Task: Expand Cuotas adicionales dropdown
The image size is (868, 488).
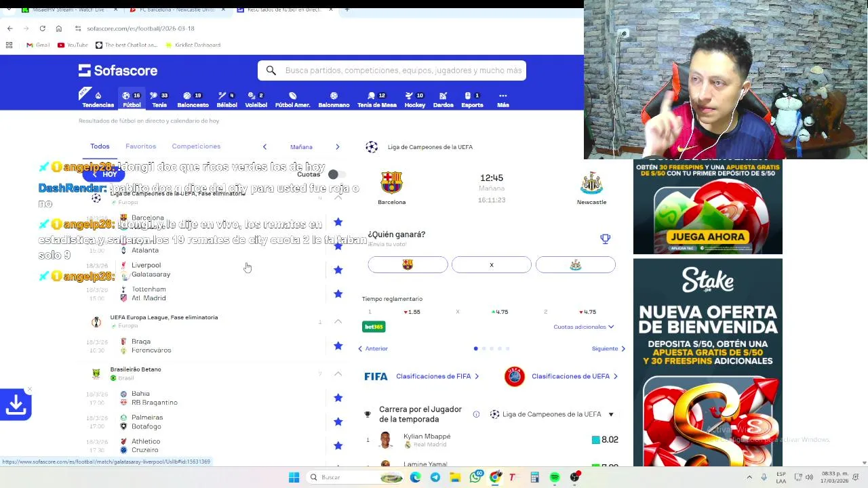Action: [583, 327]
